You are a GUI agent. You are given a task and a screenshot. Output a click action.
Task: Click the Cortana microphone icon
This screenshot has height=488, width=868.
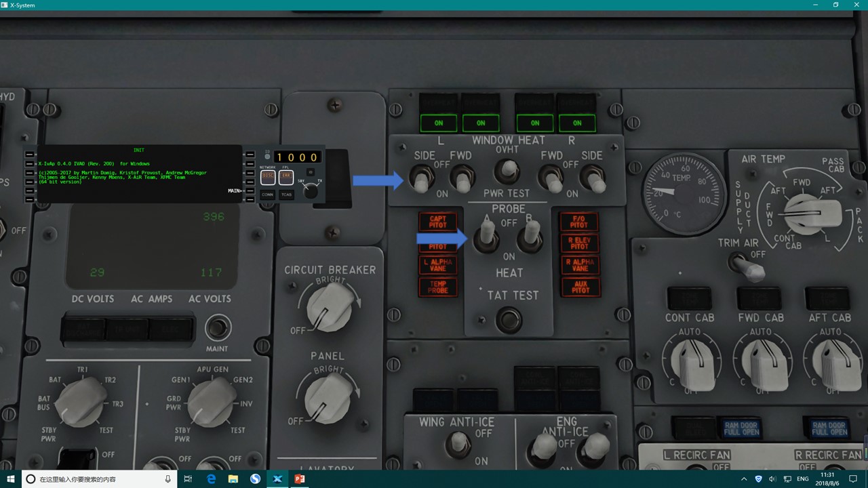[168, 479]
